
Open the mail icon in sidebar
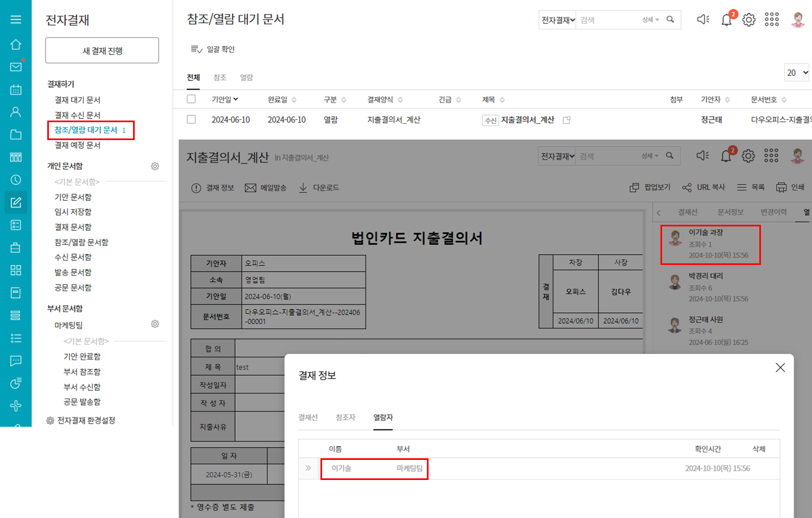pos(16,67)
